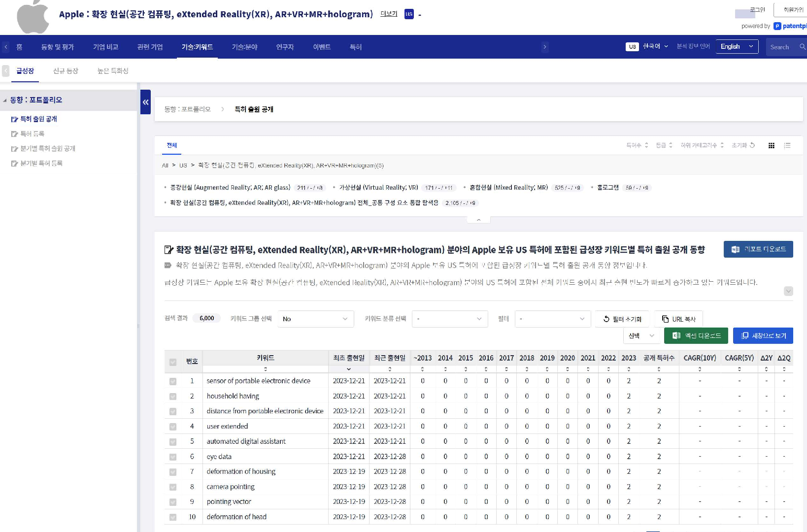Click the Search input field
Image resolution: width=807 pixels, height=532 pixels.
[781, 47]
